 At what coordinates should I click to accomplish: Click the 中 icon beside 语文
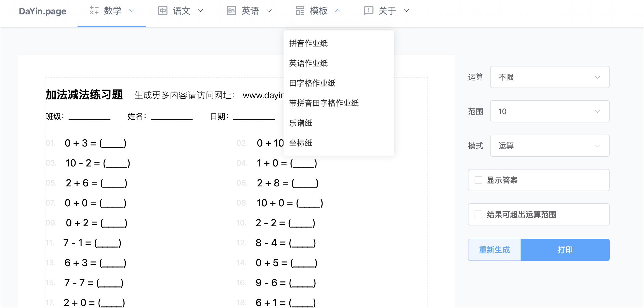pos(163,11)
